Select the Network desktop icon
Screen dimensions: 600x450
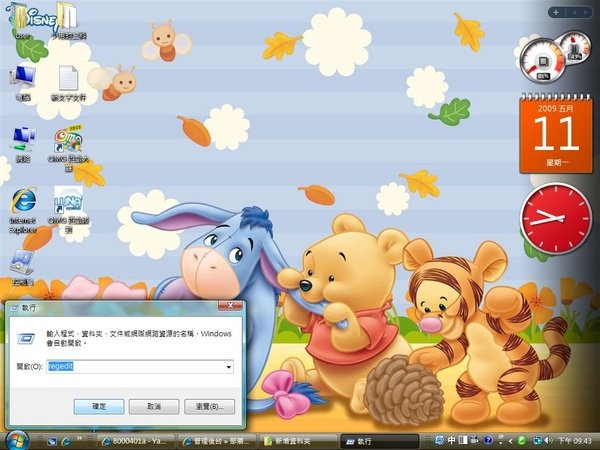[23, 143]
